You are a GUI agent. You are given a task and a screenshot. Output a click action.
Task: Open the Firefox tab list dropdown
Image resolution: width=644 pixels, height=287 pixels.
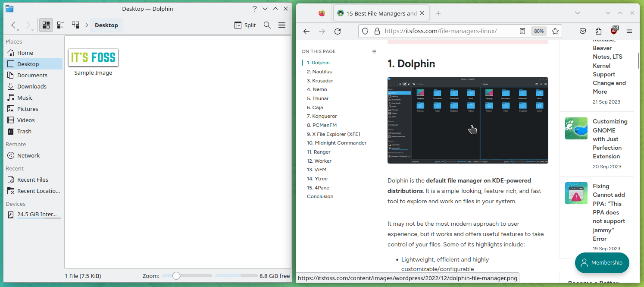coord(578,13)
